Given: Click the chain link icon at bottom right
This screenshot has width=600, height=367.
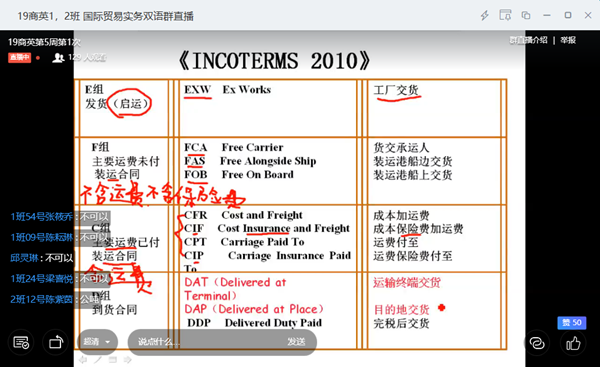Looking at the screenshot, I should coord(537,343).
